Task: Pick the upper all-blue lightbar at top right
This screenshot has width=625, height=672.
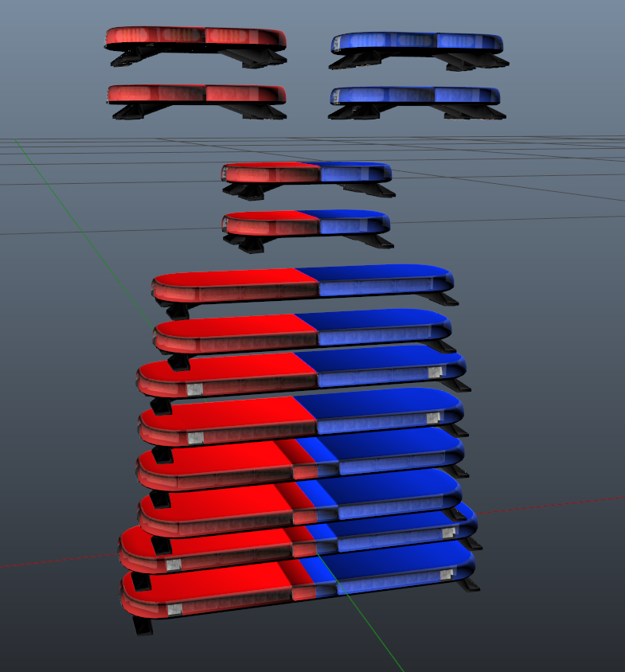Action: coord(418,41)
